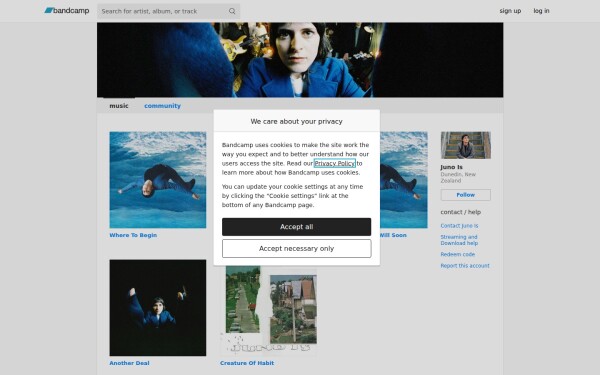
Task: Click the partly hidden album cover right of dialog
Action: click(x=404, y=180)
